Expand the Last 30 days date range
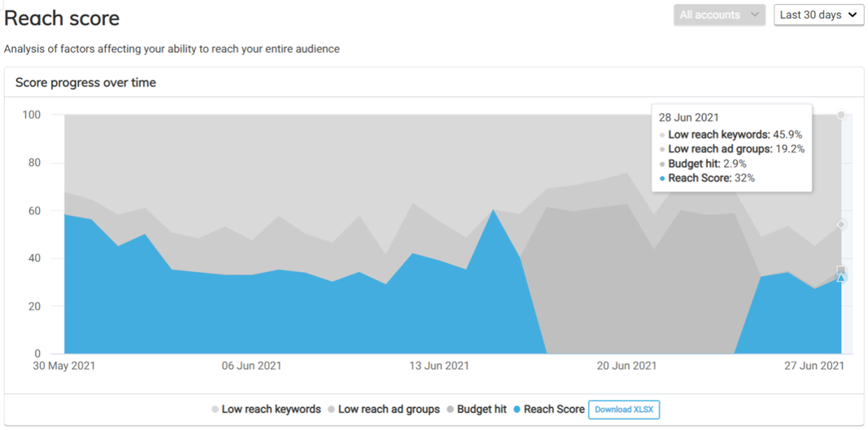Viewport: 868px width, 430px height. 818,15
